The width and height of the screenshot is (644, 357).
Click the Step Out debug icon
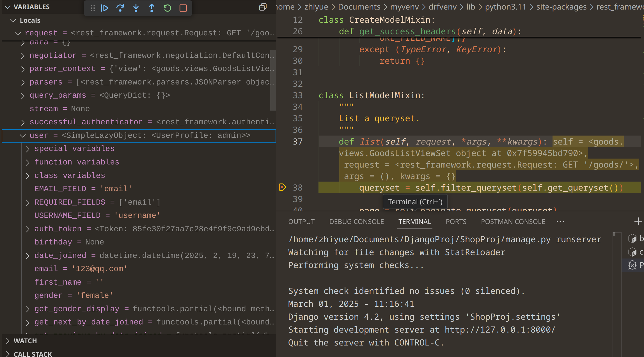click(x=152, y=8)
